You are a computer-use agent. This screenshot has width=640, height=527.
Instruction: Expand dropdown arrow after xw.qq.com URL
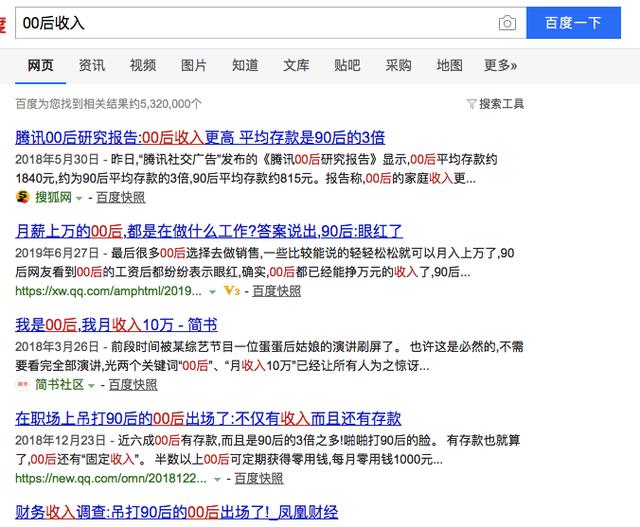212,292
